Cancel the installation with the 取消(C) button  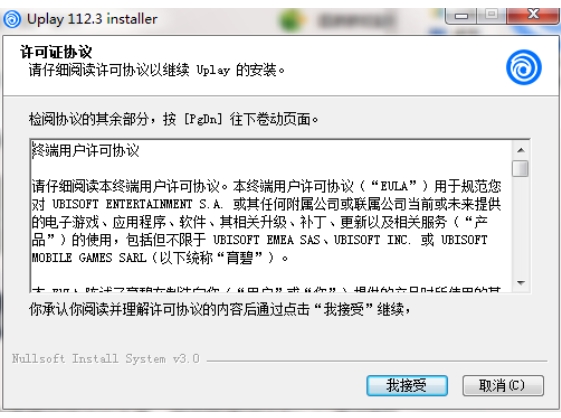click(x=503, y=385)
